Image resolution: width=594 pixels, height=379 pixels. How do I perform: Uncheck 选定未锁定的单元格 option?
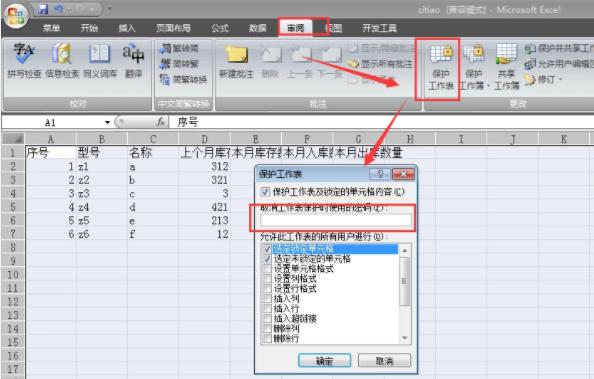pos(267,259)
